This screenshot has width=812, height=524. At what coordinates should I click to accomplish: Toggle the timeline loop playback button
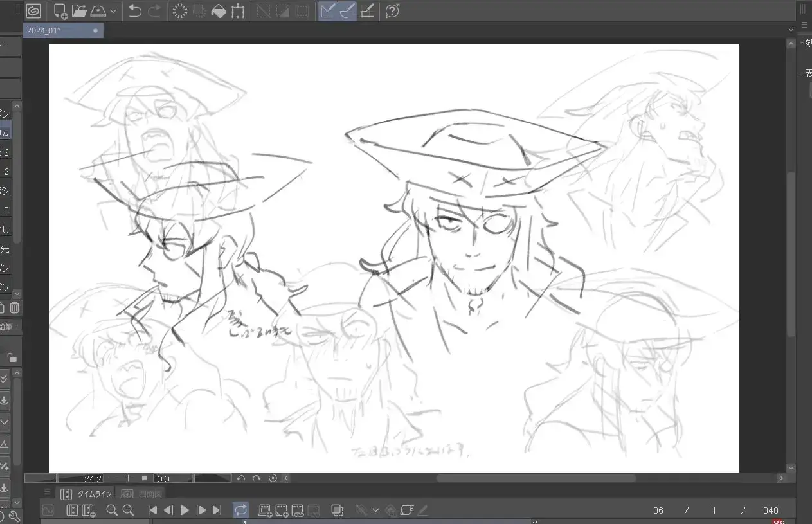[240, 510]
